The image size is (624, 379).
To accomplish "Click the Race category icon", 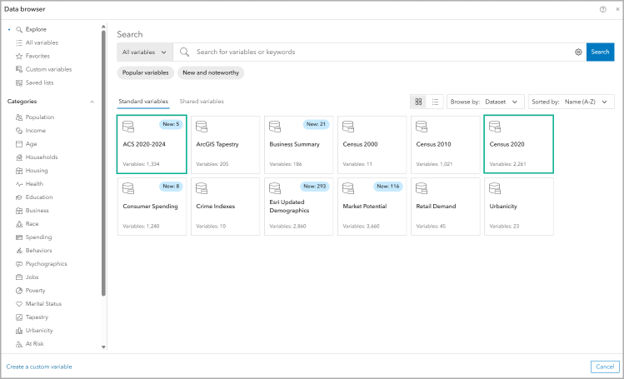I will [x=19, y=224].
